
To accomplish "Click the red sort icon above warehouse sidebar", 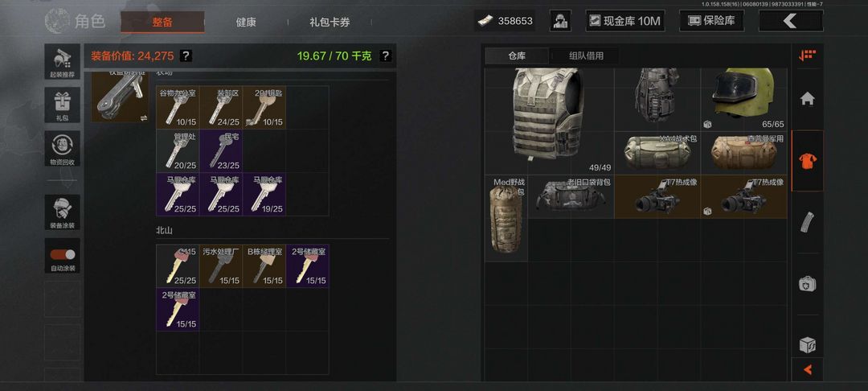I will click(807, 55).
